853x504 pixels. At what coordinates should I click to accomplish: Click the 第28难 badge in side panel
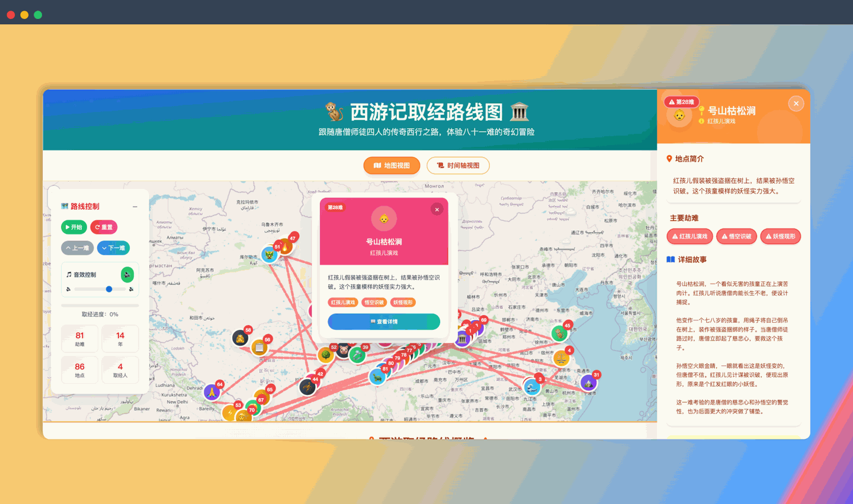[681, 102]
